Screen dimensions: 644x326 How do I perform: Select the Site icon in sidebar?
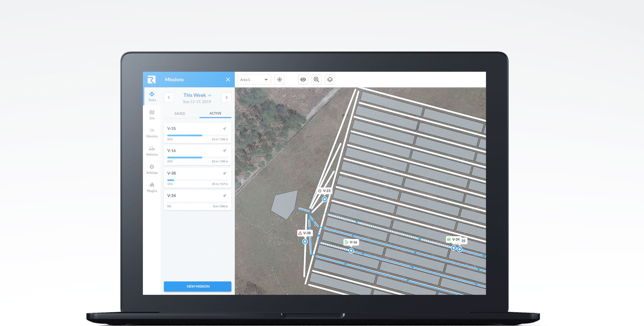pyautogui.click(x=152, y=114)
